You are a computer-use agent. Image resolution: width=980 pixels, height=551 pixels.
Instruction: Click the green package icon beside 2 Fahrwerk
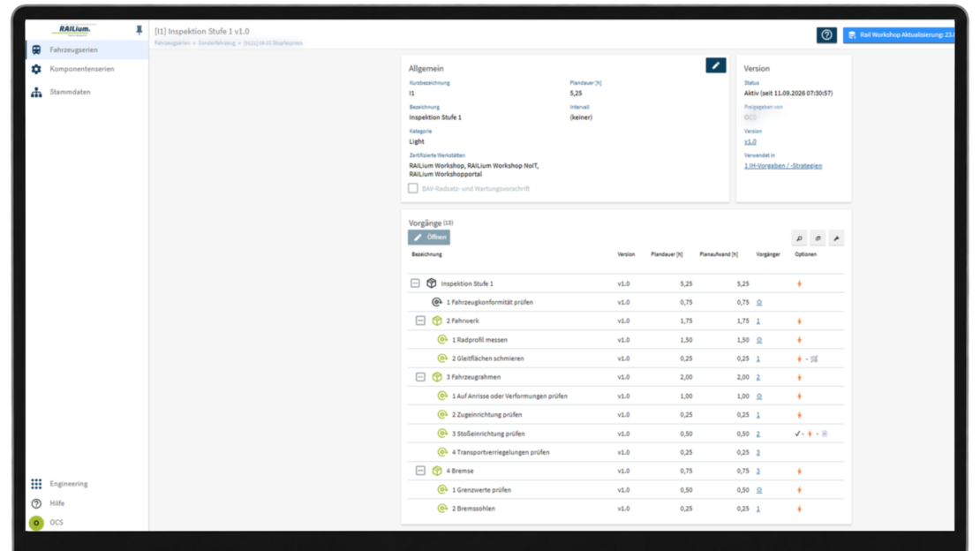pos(437,321)
